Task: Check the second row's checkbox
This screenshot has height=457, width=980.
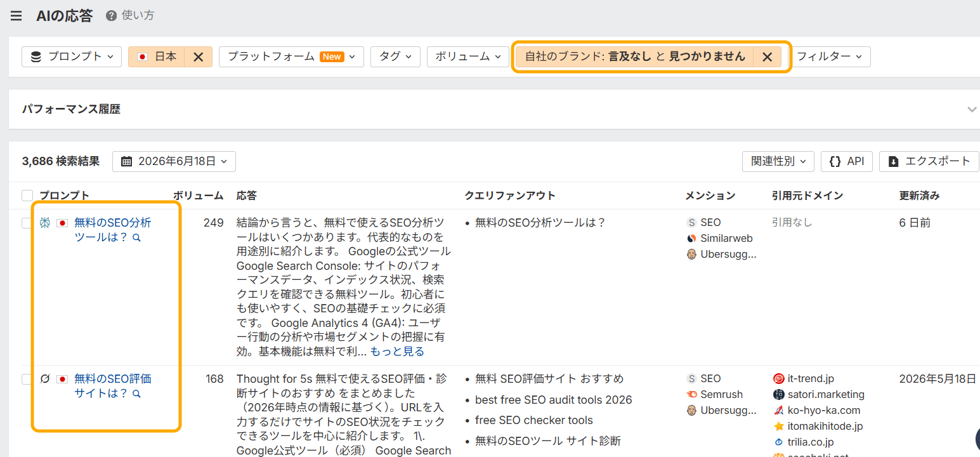Action: [26, 379]
